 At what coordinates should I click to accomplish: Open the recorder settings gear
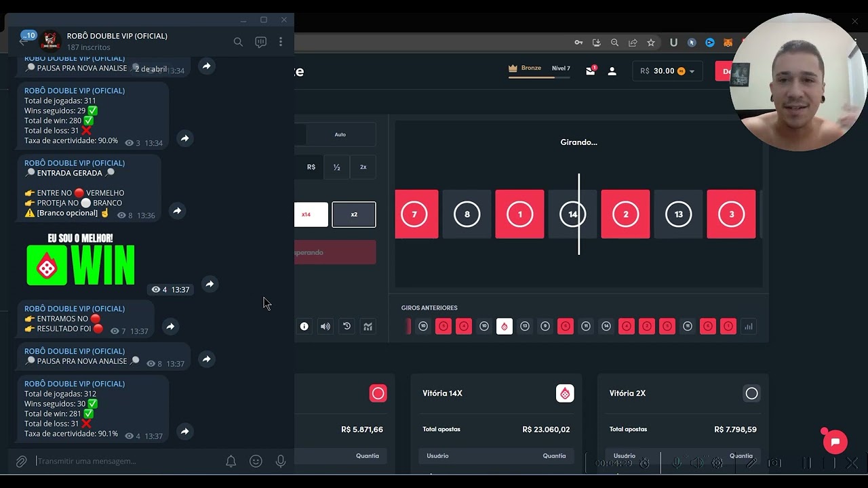coord(717,463)
